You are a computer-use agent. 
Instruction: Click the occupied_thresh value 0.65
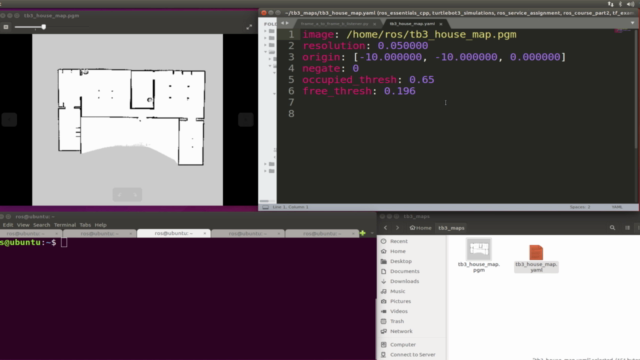422,80
